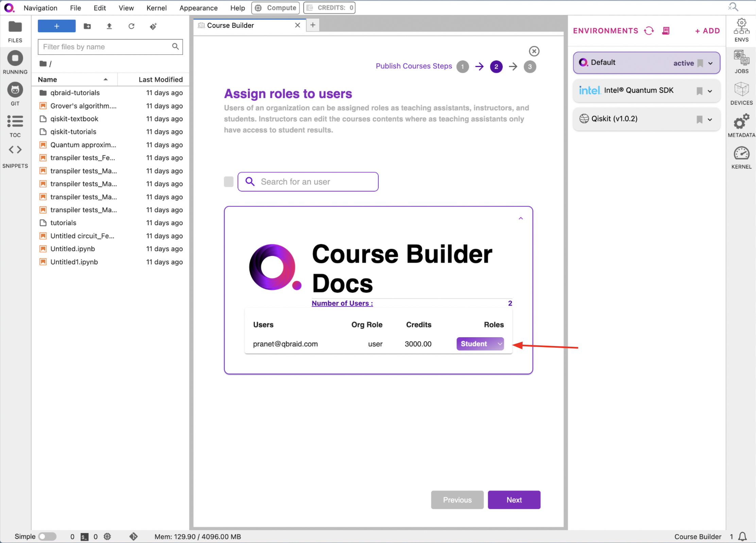Click the terminal icon in status bar
This screenshot has width=756, height=543.
click(x=85, y=537)
